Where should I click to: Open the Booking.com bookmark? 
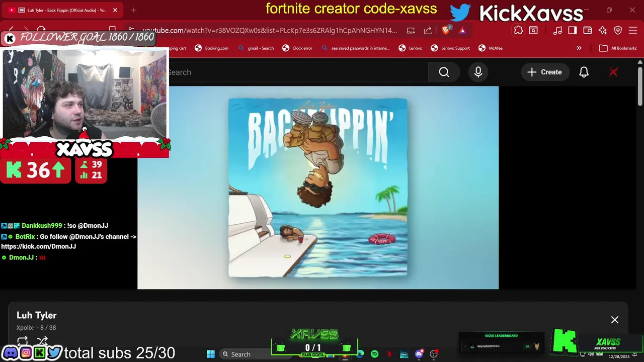click(x=212, y=48)
